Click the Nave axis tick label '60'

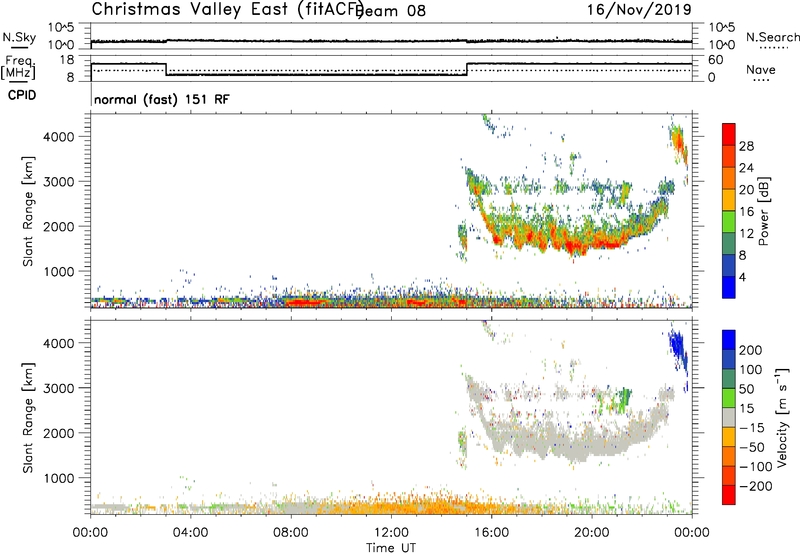(716, 60)
